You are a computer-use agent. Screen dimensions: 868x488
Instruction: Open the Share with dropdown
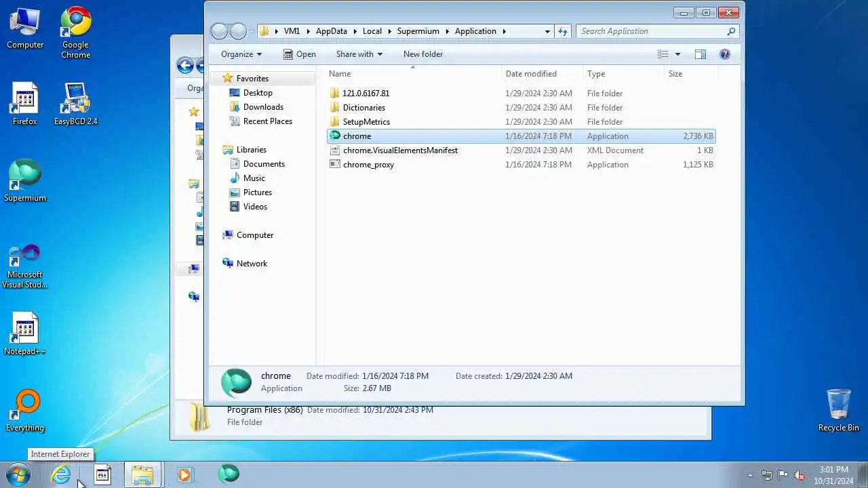click(359, 54)
